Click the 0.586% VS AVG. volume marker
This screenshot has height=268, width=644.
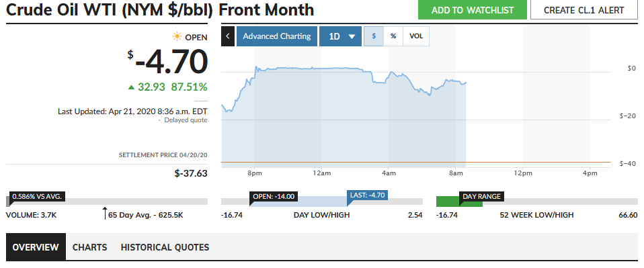click(38, 197)
